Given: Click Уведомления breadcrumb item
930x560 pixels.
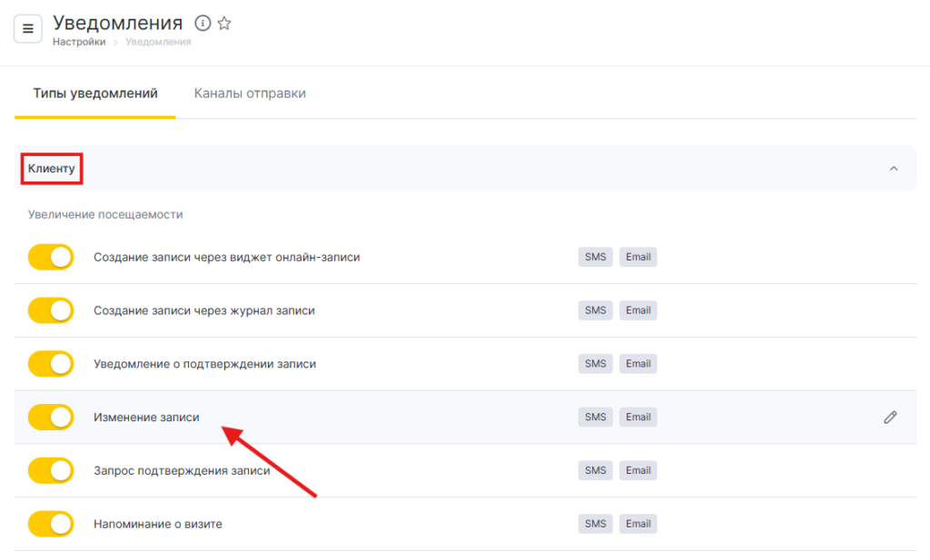Looking at the screenshot, I should (158, 42).
